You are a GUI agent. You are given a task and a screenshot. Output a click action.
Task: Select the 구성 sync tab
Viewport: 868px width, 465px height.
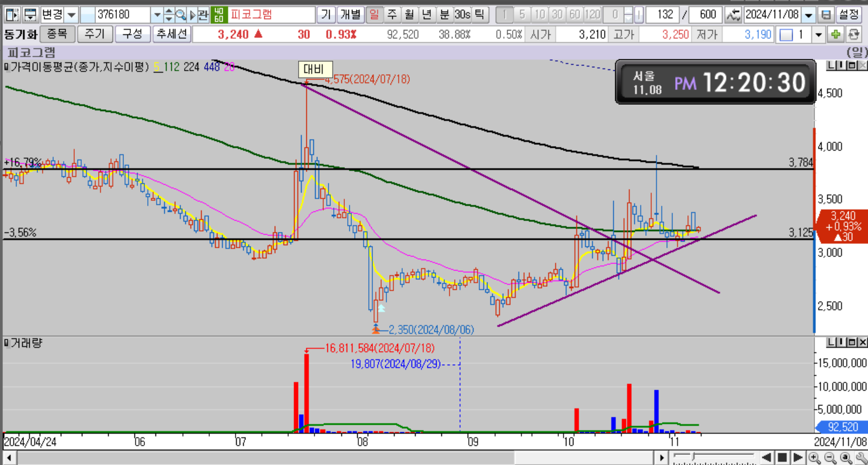click(x=132, y=34)
